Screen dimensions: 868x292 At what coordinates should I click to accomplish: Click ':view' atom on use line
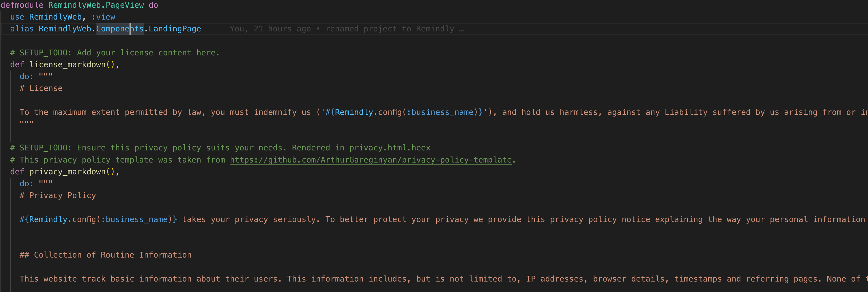103,17
